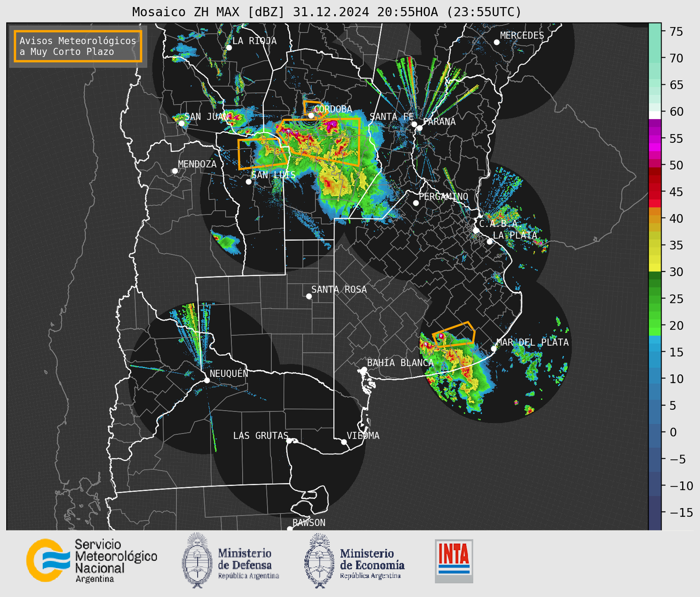Click the LA RIOJA city label
The height and width of the screenshot is (597, 700).
coord(254,41)
